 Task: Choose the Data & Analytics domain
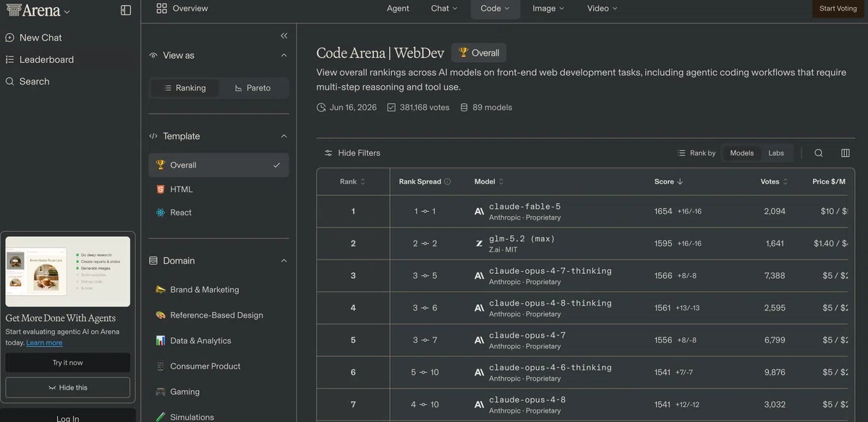[200, 340]
